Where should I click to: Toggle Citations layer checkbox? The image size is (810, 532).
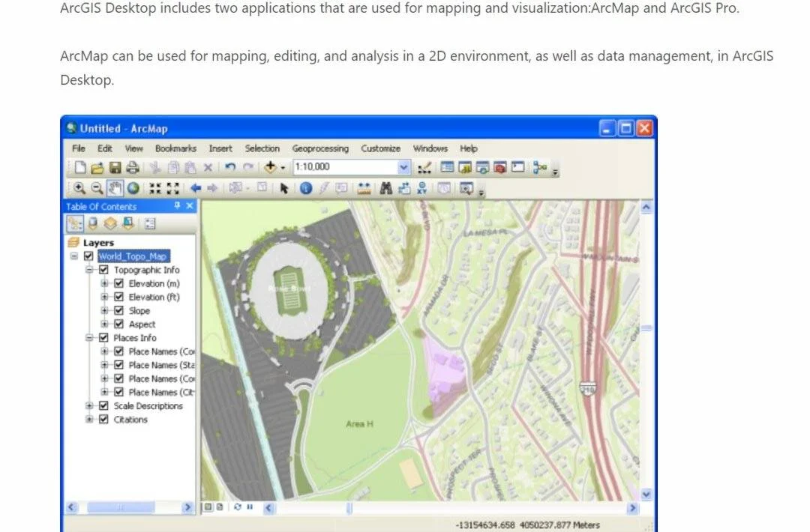pyautogui.click(x=103, y=419)
